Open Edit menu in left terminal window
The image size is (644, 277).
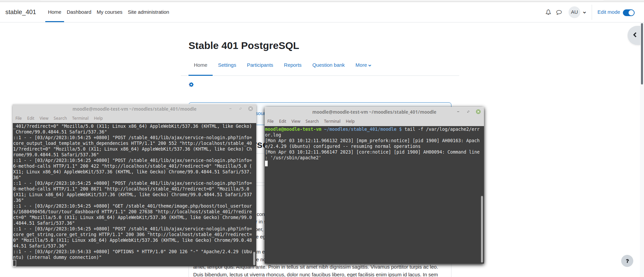[x=31, y=118]
